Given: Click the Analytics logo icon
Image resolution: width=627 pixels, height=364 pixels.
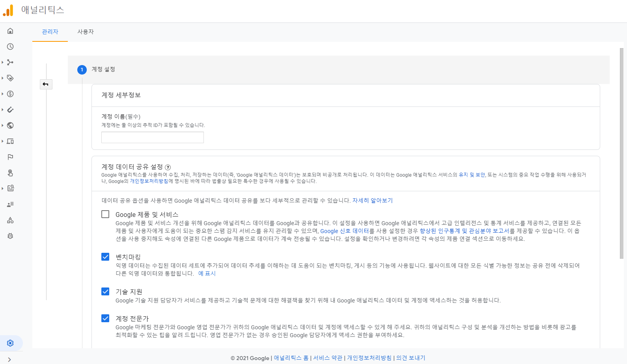Looking at the screenshot, I should [8, 10].
